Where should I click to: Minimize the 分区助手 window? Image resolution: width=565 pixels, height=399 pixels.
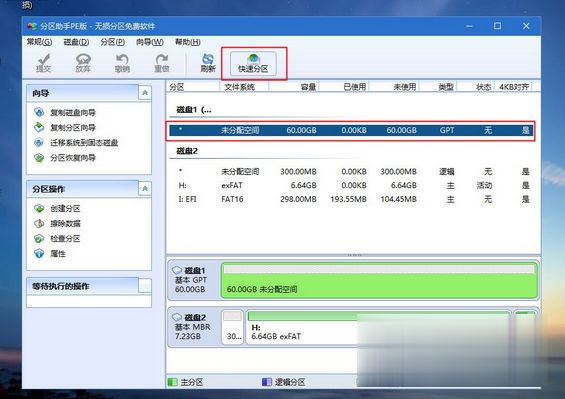click(469, 26)
